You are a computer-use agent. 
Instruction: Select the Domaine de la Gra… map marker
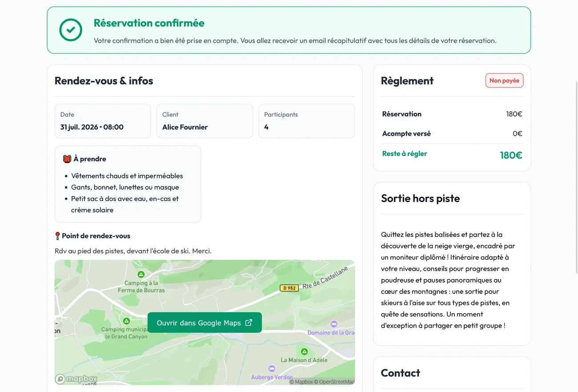334,324
